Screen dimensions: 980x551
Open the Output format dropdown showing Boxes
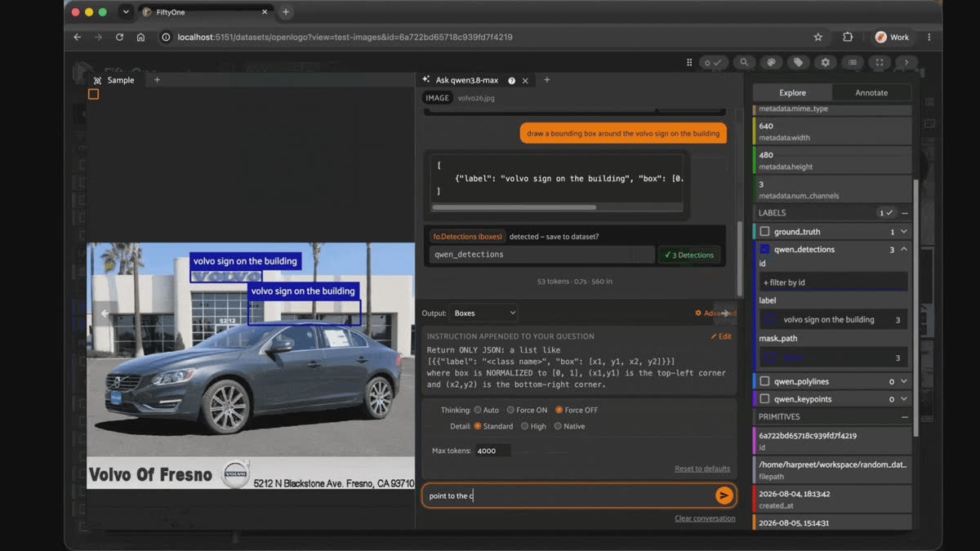click(483, 313)
